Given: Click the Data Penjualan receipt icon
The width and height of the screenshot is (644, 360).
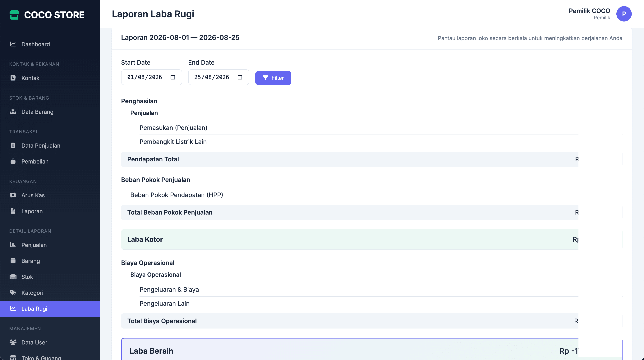Looking at the screenshot, I should (13, 145).
